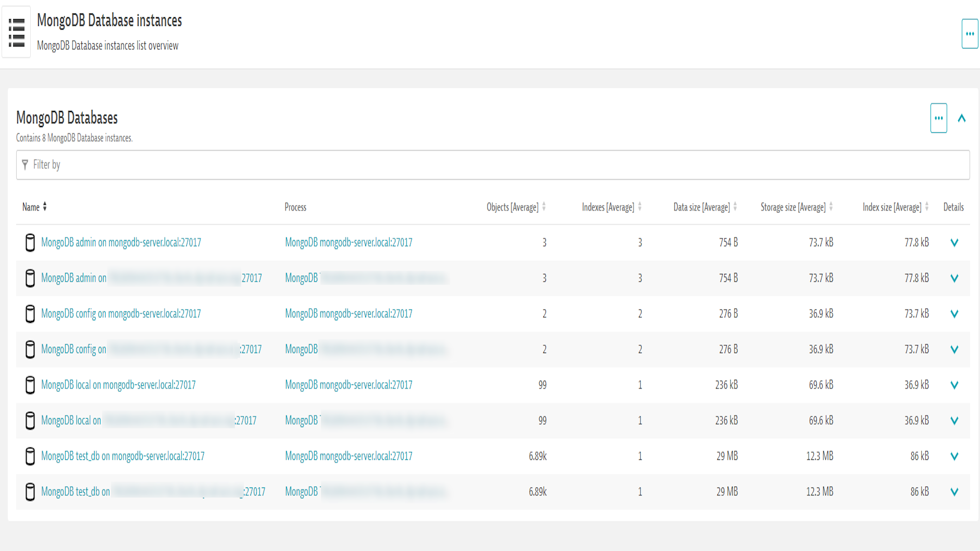
Task: Open the page-level more options menu
Action: click(x=970, y=34)
